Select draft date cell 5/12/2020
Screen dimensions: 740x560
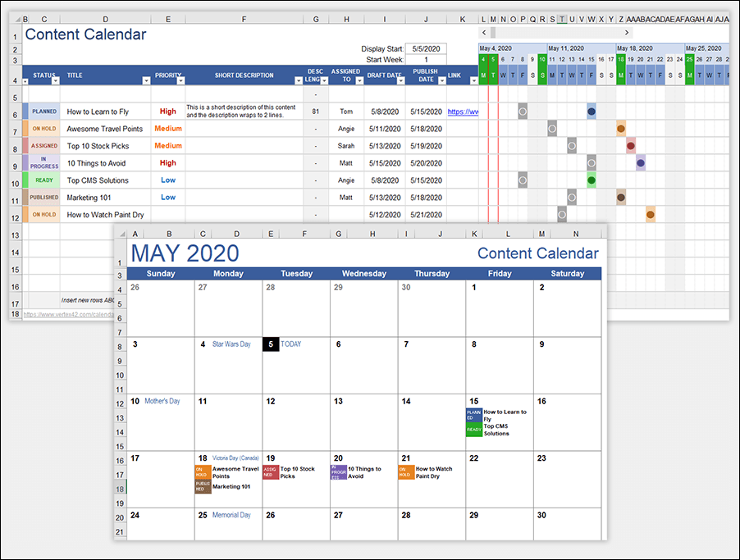tap(385, 215)
